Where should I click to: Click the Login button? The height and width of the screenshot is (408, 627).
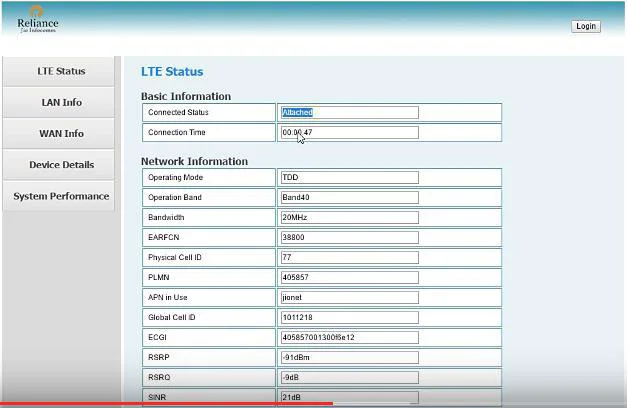coord(586,26)
